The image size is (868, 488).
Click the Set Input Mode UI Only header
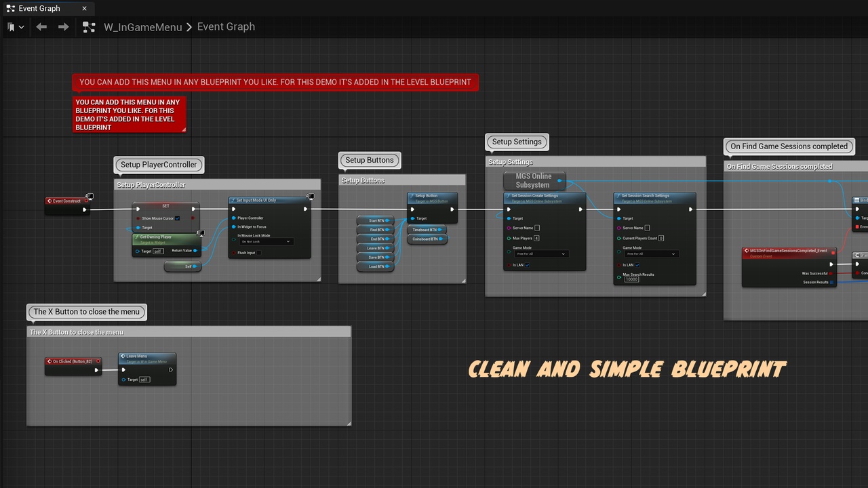click(270, 201)
